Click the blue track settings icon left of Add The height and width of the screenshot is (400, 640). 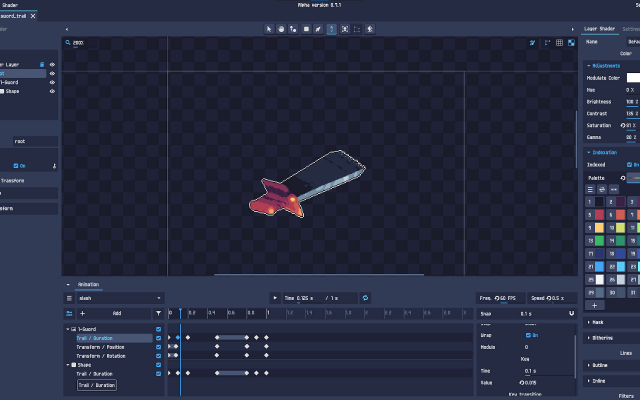tap(69, 313)
